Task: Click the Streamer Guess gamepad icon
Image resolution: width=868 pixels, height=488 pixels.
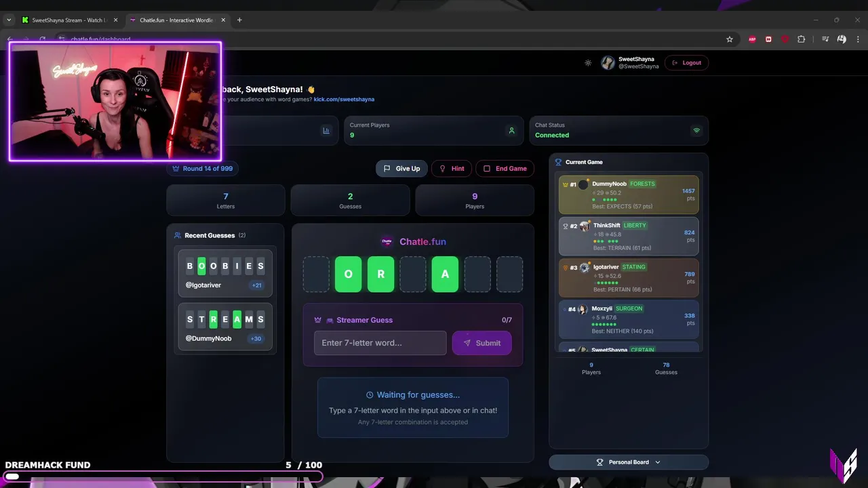Action: click(x=330, y=320)
